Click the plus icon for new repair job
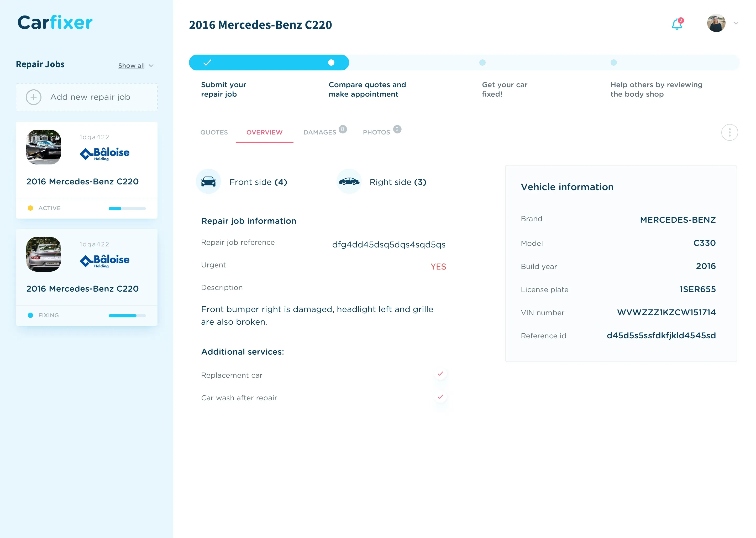The height and width of the screenshot is (538, 756). click(x=33, y=97)
